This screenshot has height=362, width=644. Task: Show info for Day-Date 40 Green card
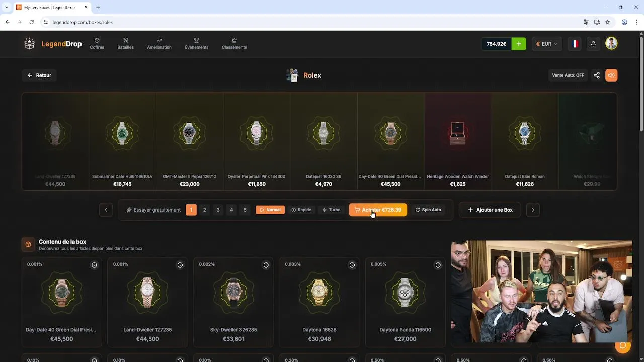pyautogui.click(x=94, y=265)
